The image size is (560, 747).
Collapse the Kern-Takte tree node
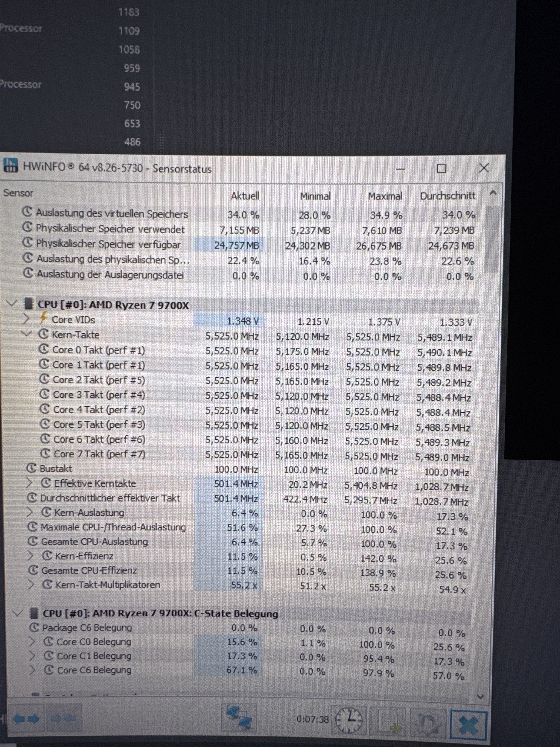click(26, 334)
